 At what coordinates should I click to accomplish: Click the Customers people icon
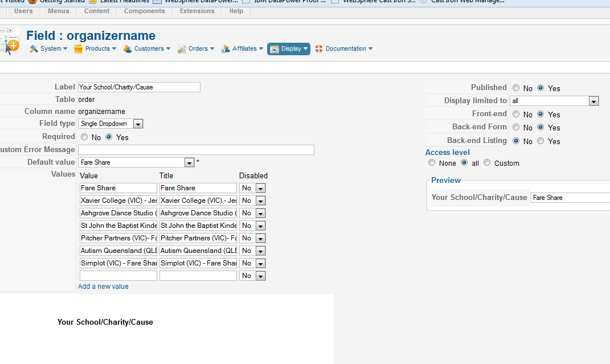click(127, 48)
